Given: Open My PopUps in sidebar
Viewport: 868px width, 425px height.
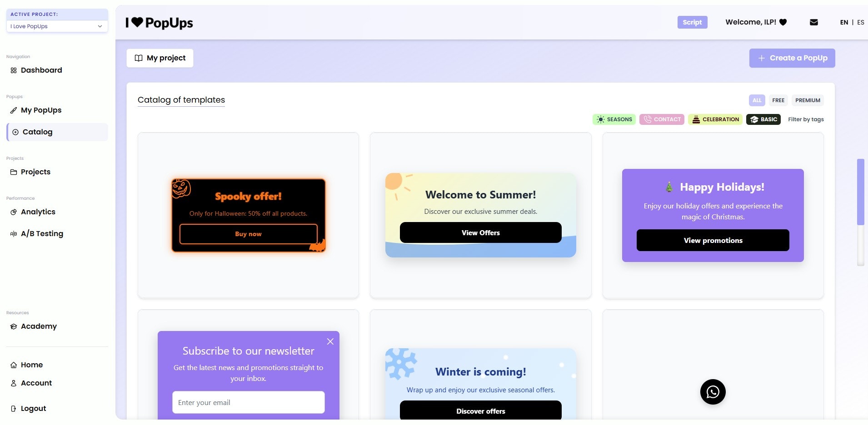Looking at the screenshot, I should pos(41,110).
